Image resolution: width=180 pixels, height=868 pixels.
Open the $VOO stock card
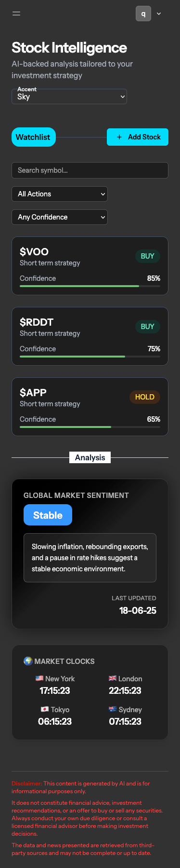point(90,266)
